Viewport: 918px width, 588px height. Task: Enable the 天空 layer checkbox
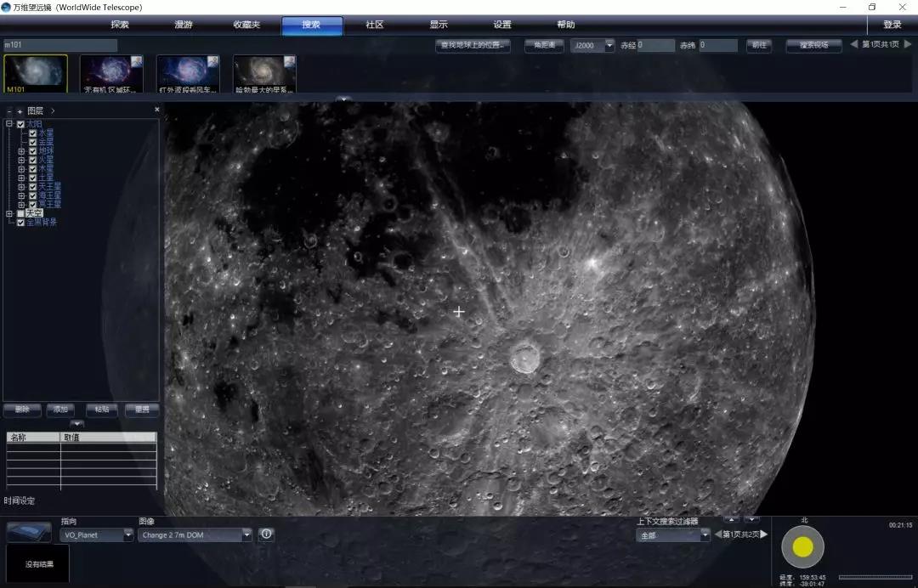20,213
